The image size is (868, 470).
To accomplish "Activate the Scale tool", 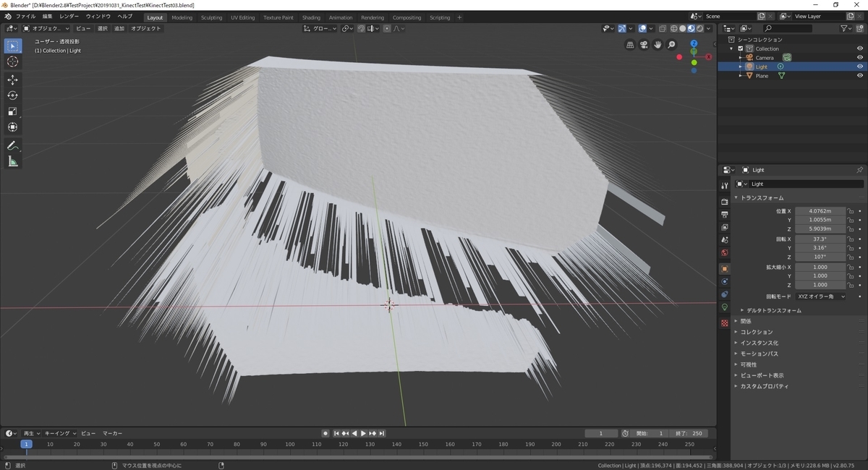I will [12, 111].
